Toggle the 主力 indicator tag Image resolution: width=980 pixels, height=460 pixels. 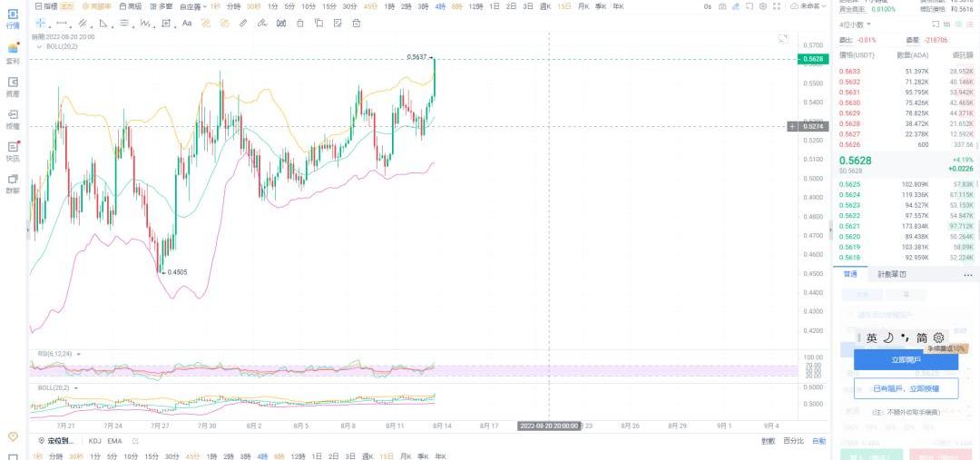click(67, 6)
